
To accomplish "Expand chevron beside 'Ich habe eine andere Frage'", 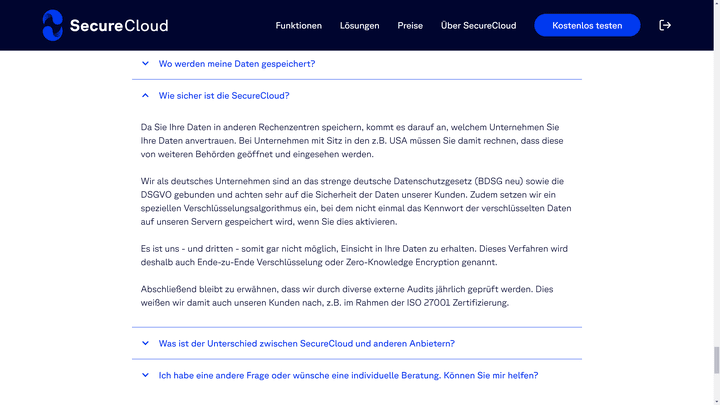I will [145, 375].
